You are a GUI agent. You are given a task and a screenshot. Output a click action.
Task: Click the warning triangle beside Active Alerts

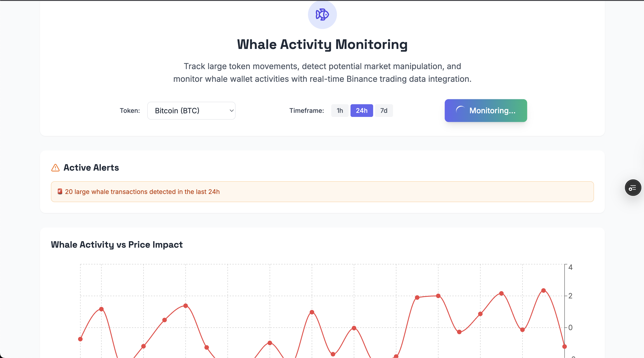[x=55, y=168]
